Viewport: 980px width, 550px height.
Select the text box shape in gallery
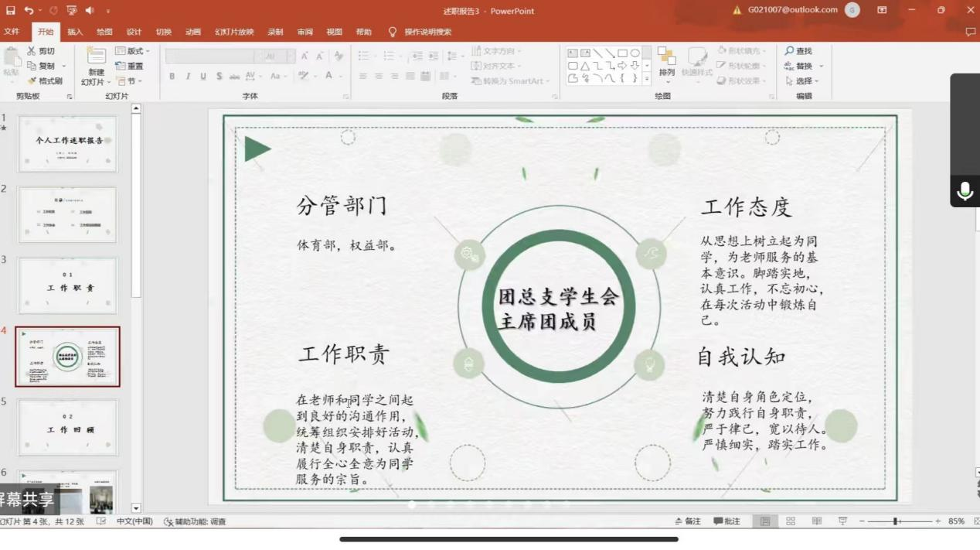tap(573, 53)
